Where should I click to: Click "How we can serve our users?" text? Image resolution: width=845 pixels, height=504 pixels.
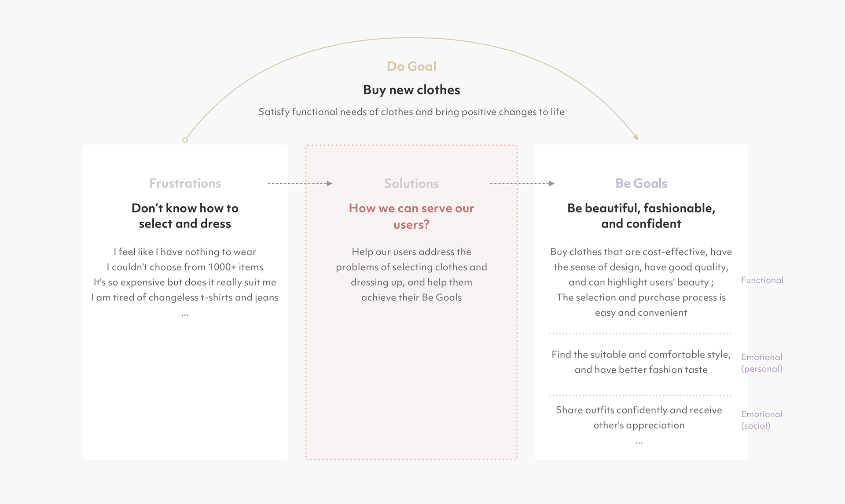411,216
